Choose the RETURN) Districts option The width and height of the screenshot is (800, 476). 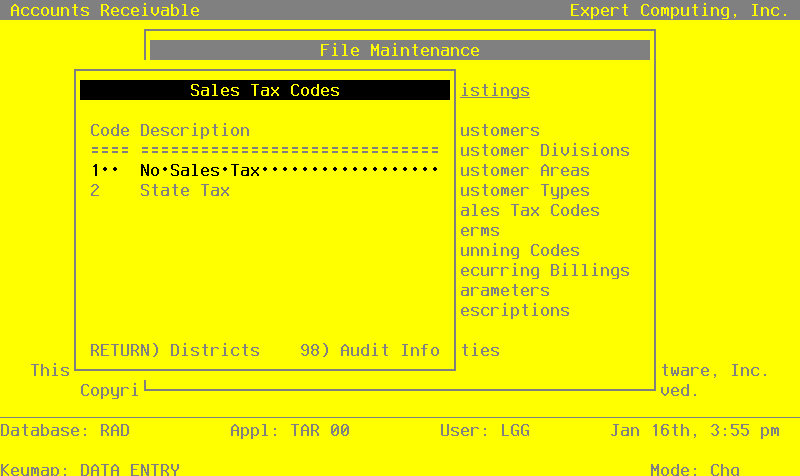tap(175, 350)
